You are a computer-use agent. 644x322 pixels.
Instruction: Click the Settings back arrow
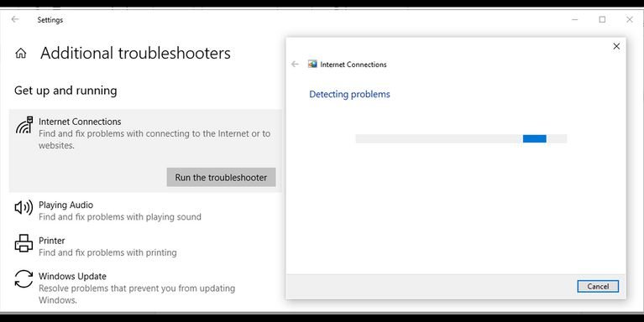(x=15, y=19)
